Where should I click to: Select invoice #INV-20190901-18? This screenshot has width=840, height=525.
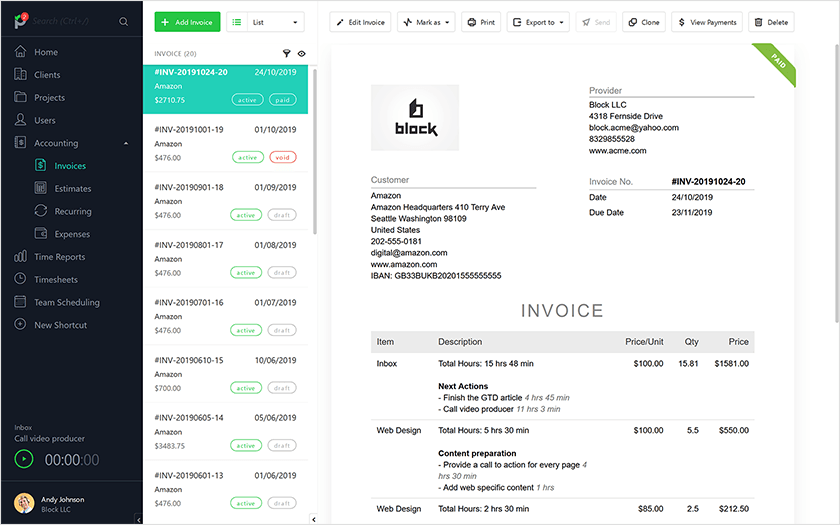point(226,201)
